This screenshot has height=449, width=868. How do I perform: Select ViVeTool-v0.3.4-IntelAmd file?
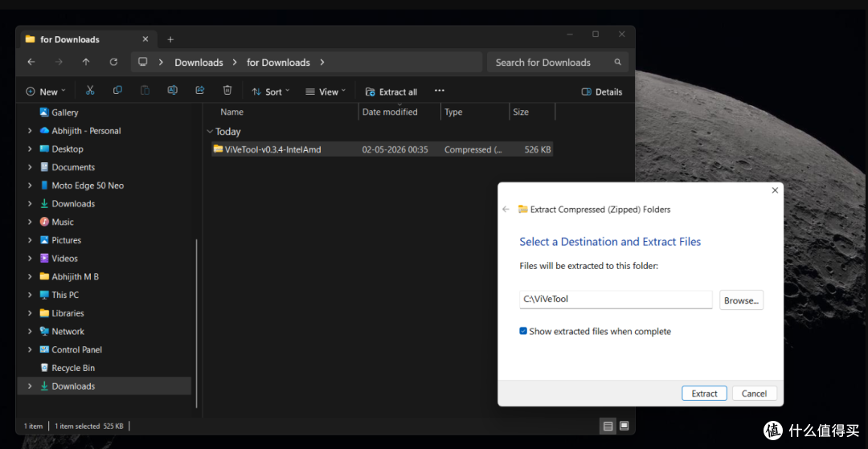273,149
